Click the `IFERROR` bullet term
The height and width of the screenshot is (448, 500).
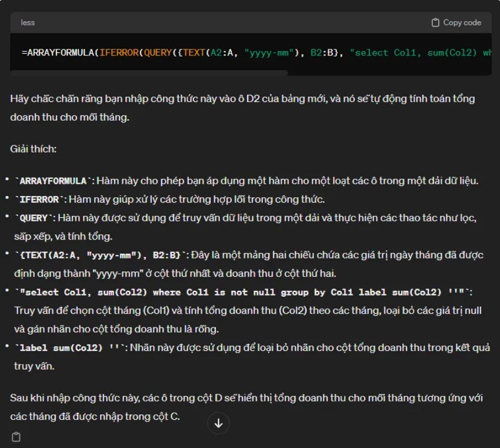click(39, 200)
